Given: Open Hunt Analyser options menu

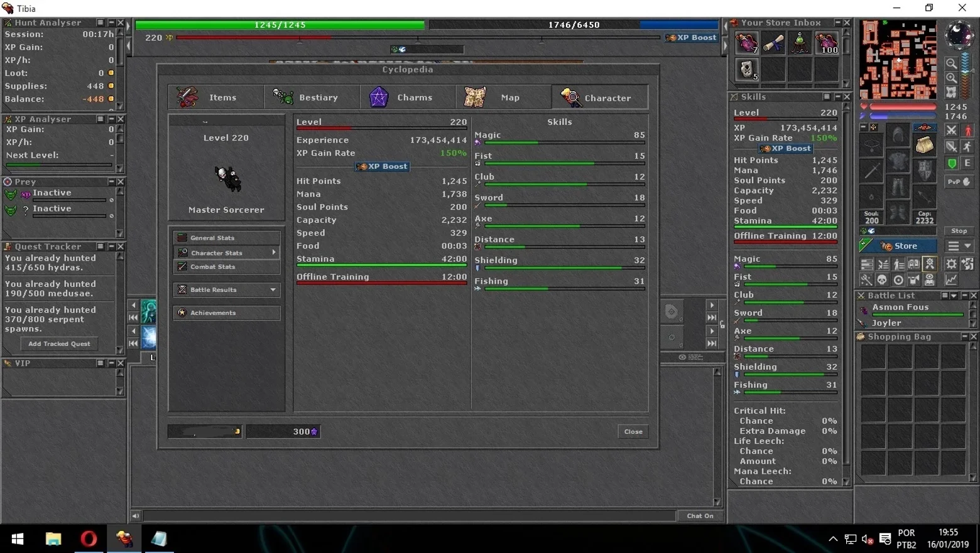Looking at the screenshot, I should coord(100,23).
